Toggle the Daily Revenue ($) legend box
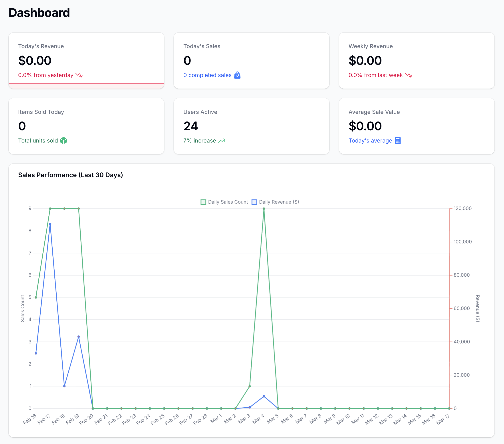504x444 pixels. tap(254, 202)
